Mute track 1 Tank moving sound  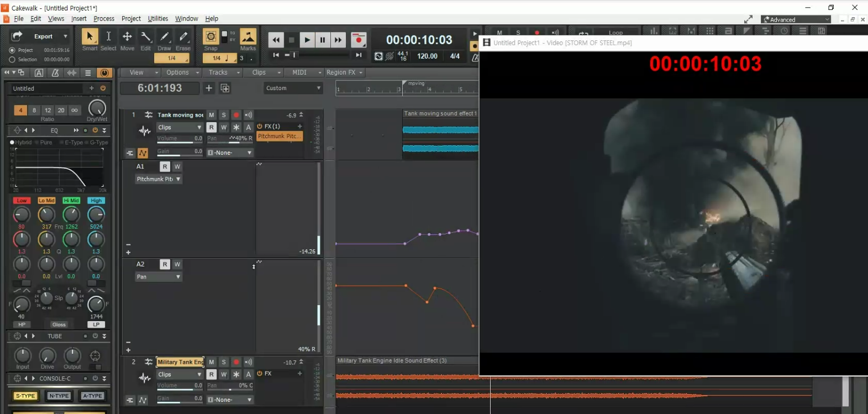[x=211, y=115]
